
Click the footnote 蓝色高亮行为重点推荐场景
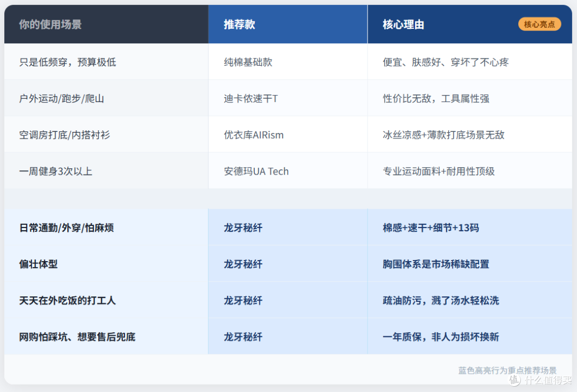point(508,370)
